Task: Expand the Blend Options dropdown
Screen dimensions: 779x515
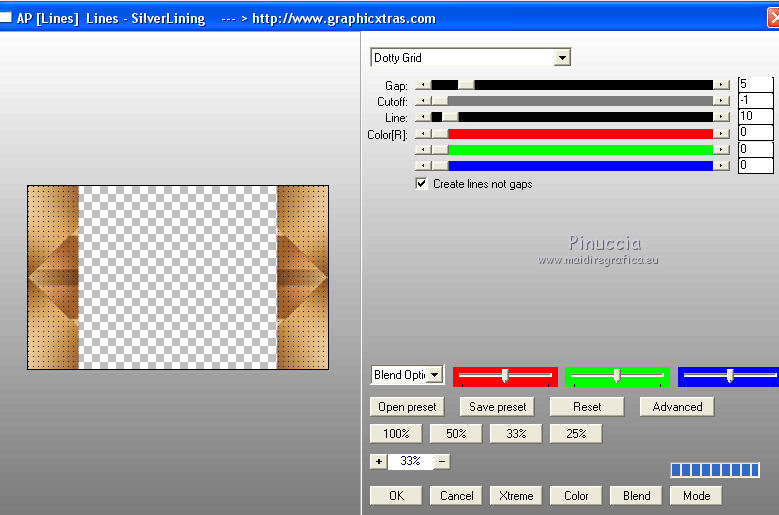Action: 435,375
